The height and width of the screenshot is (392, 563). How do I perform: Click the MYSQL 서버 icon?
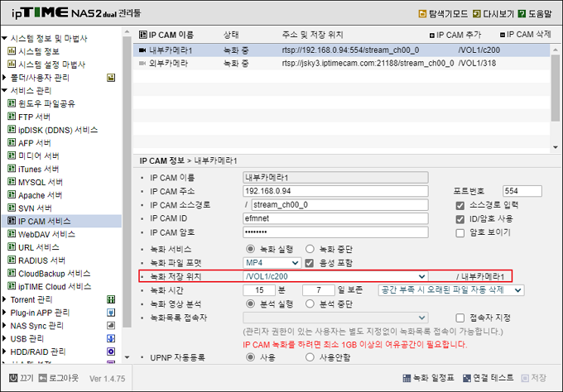[x=12, y=181]
